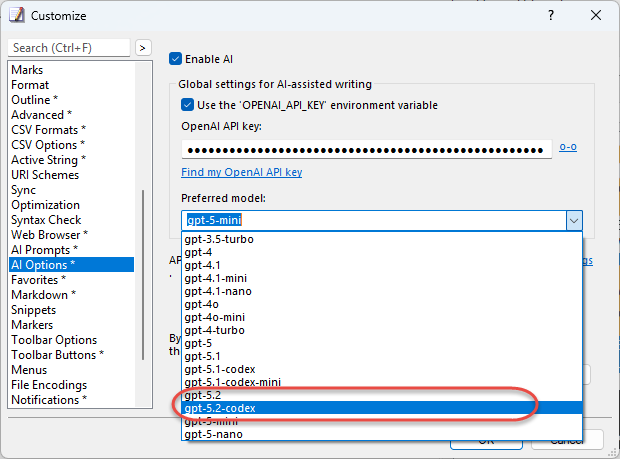Open Notifications settings page
The image size is (620, 459).
[x=72, y=400]
